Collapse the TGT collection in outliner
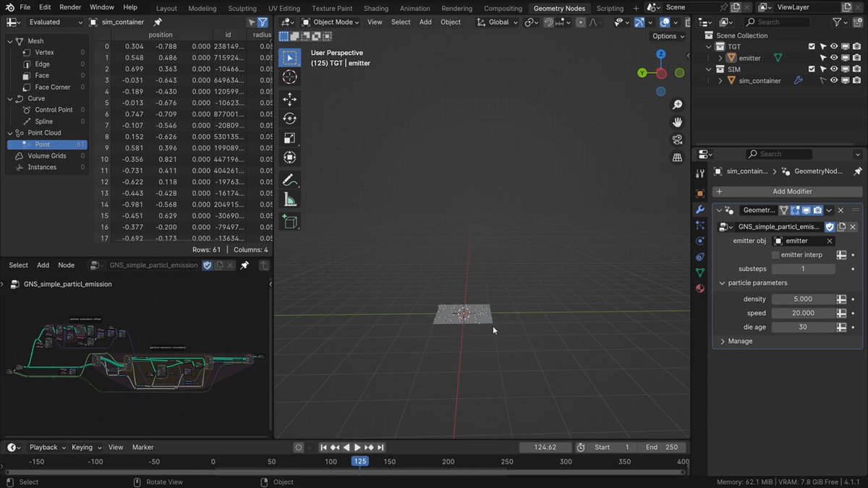The height and width of the screenshot is (488, 868). click(710, 46)
